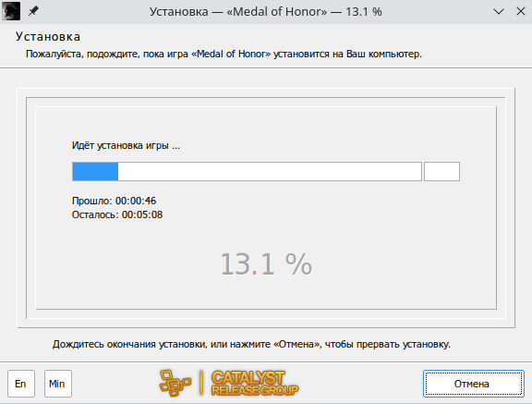Click the empty white part of the progress bar
Screen dimensions: 532x404
tap(270, 171)
